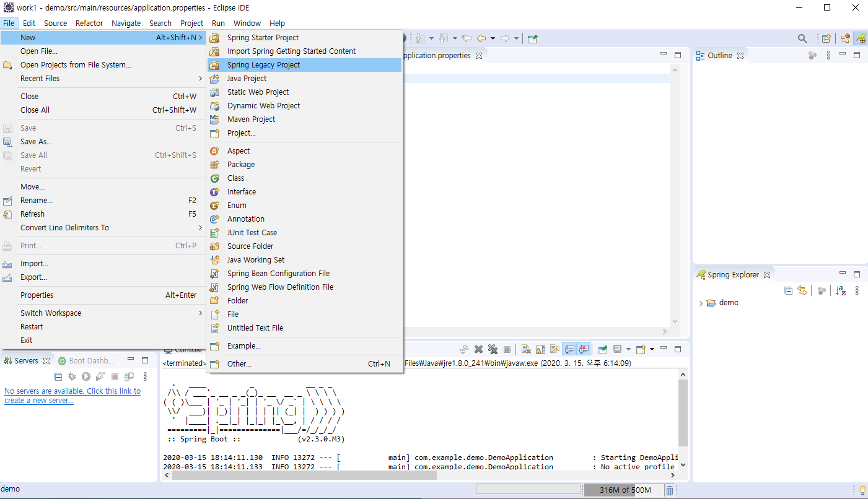
Task: Click the lightbulb tip icon in status bar
Action: (862, 490)
